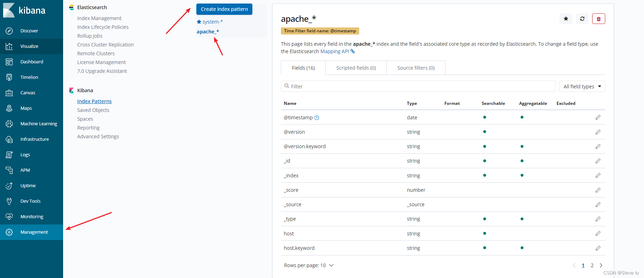Screen dimensions: 644x278
Task: Open the Maps pin icon
Action: [9, 108]
